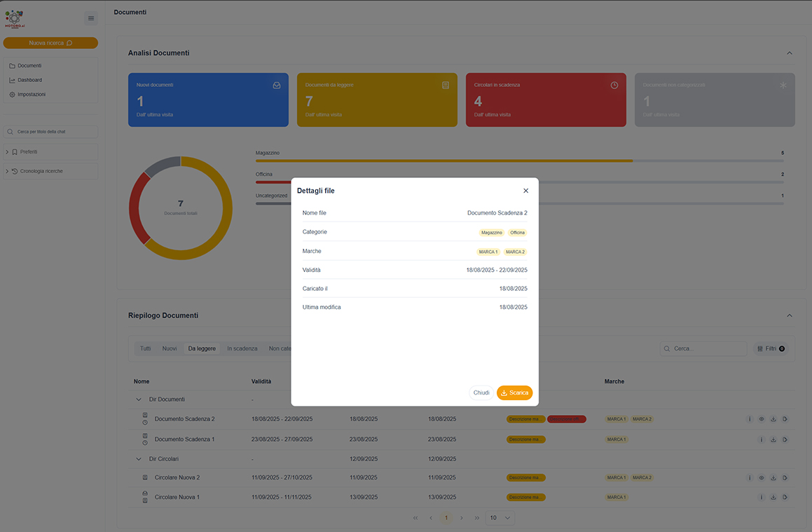The width and height of the screenshot is (812, 532).
Task: Open info icon for Documento Scadenza 2 row
Action: pyautogui.click(x=750, y=419)
